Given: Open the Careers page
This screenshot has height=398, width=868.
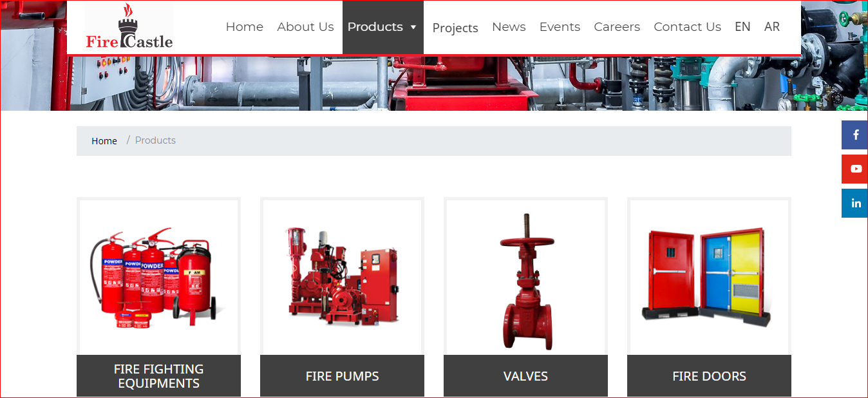Looking at the screenshot, I should (617, 27).
